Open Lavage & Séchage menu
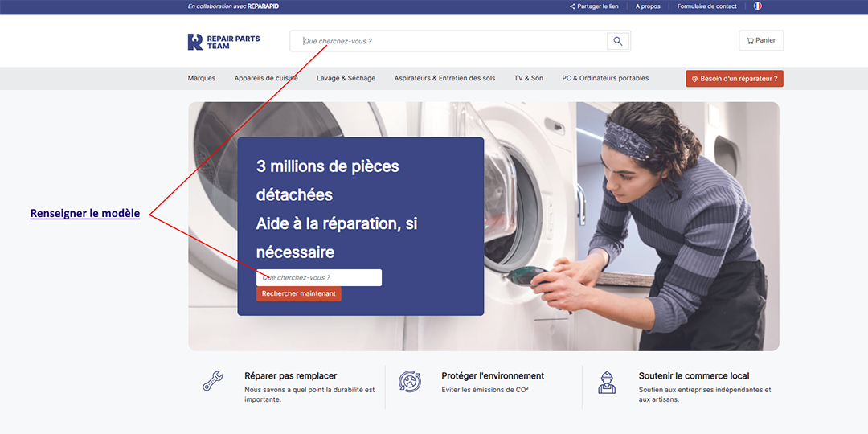Viewport: 868px width, 434px height. [x=346, y=78]
